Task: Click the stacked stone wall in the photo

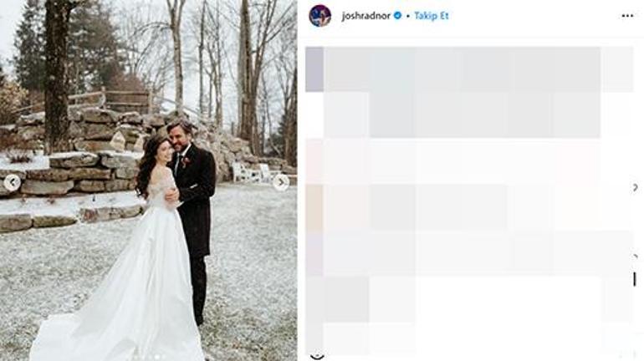Action: (74, 172)
